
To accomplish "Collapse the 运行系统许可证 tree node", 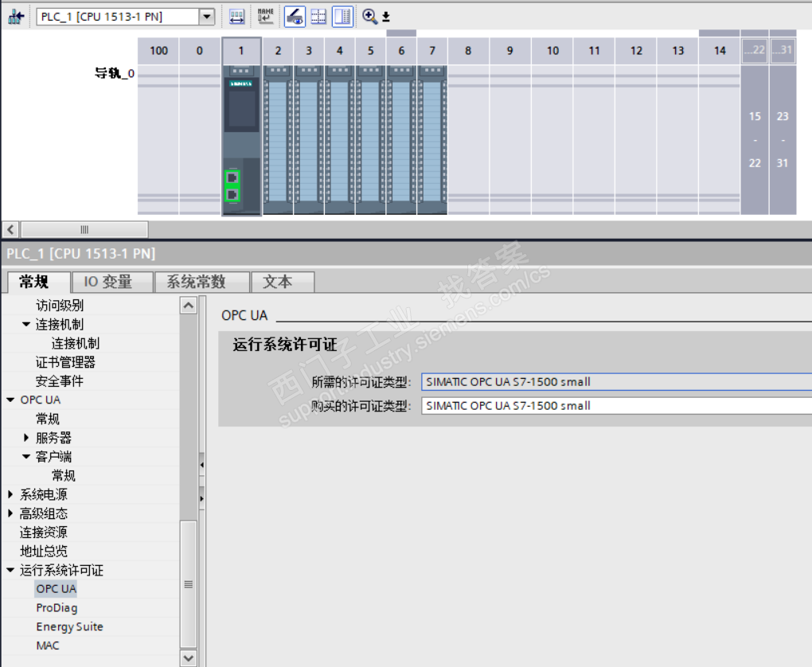I will (10, 570).
